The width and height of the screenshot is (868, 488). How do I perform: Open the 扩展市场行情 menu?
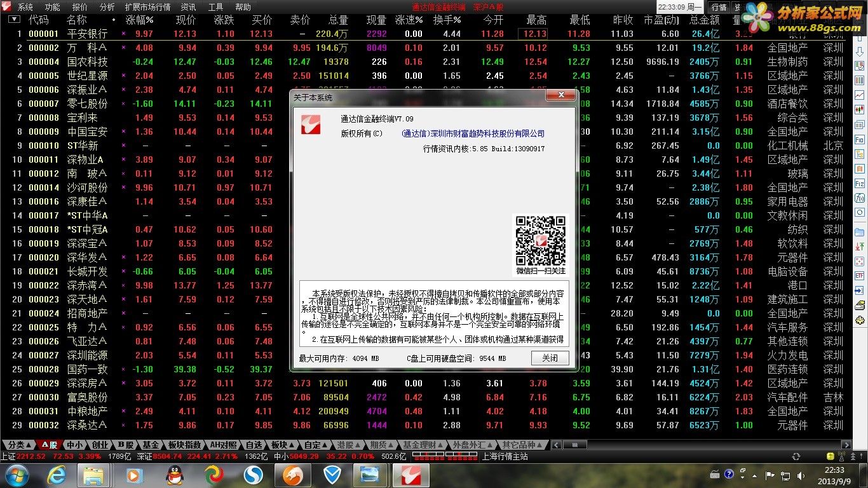pos(147,7)
